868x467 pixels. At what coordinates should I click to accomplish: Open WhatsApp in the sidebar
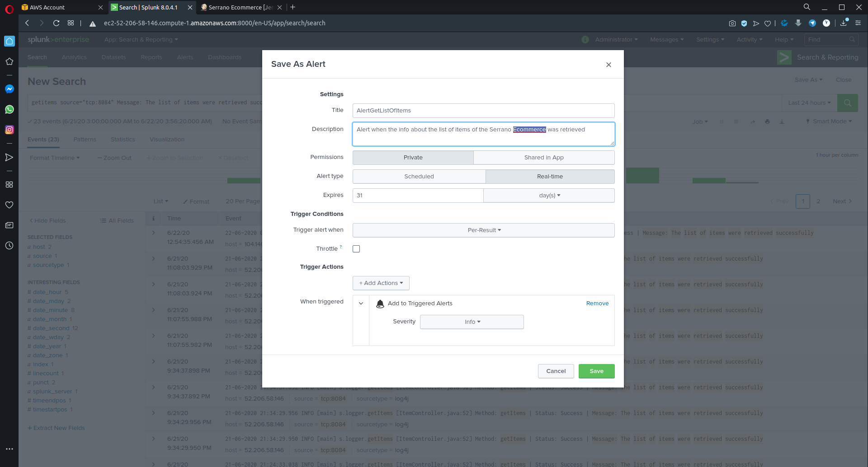(x=9, y=109)
